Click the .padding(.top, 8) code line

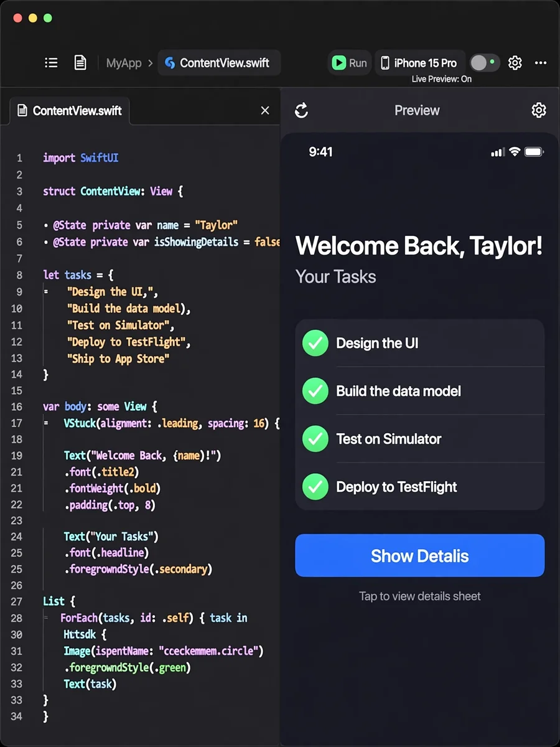[x=110, y=505]
